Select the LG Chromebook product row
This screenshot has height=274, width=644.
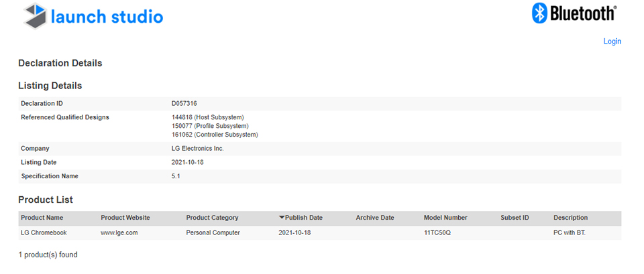[x=319, y=232]
